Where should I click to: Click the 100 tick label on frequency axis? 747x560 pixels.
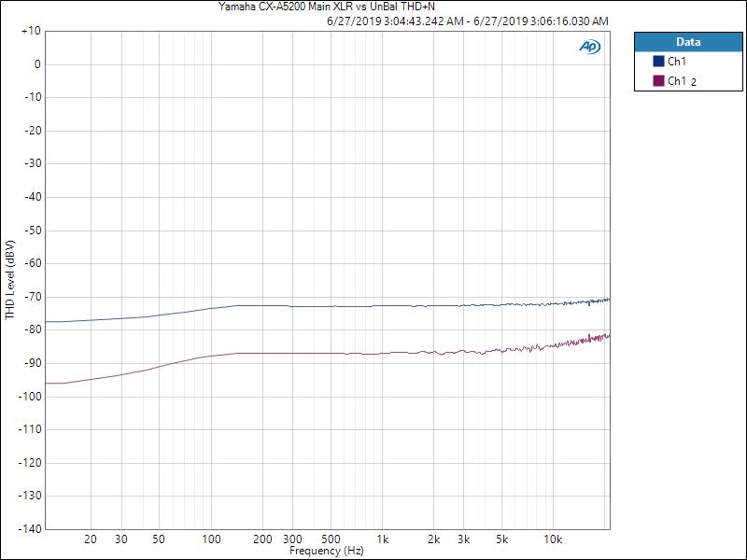point(212,539)
